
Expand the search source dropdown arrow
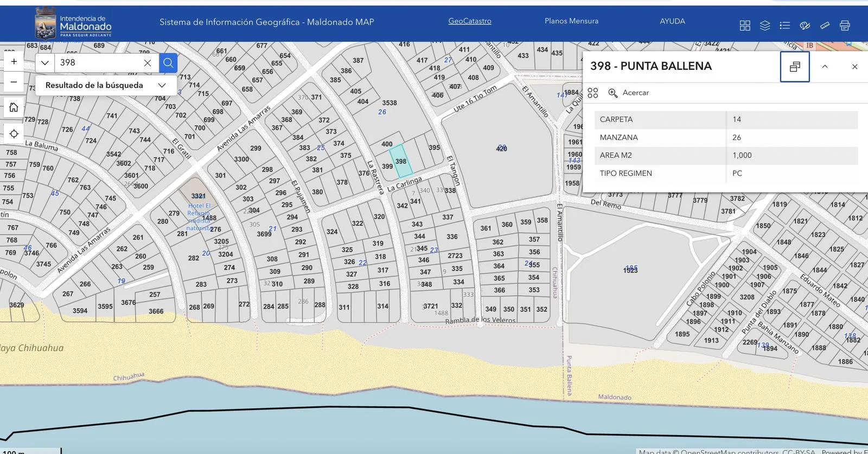pos(45,63)
